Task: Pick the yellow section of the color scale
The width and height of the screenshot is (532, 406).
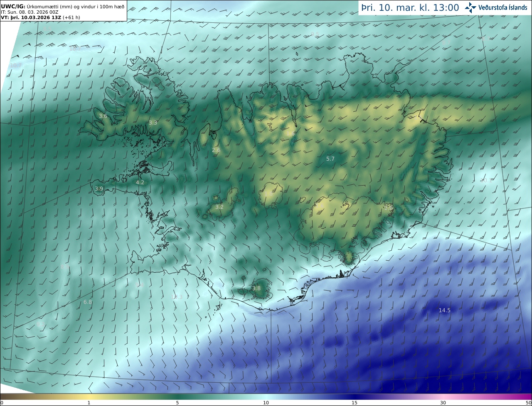Action: click(x=89, y=396)
